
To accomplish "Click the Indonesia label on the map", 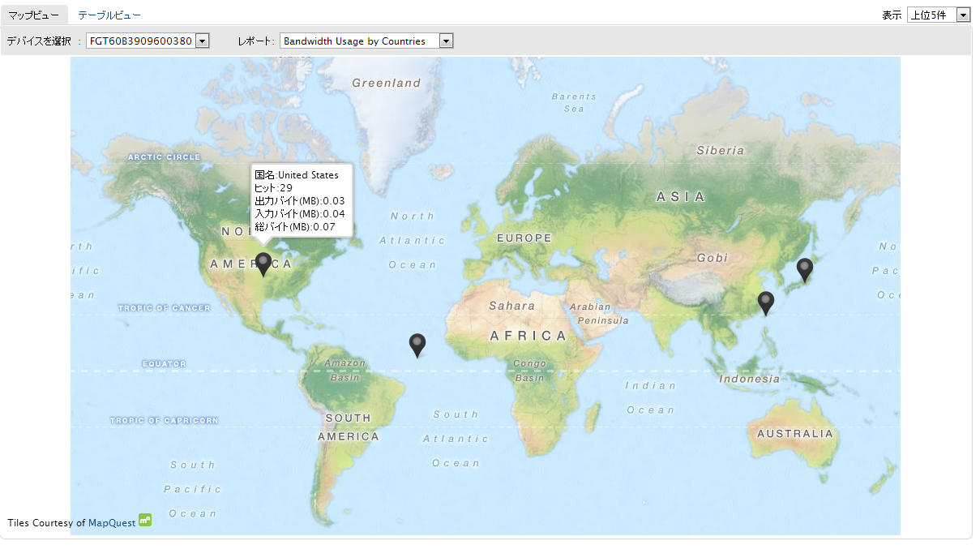I will point(749,379).
